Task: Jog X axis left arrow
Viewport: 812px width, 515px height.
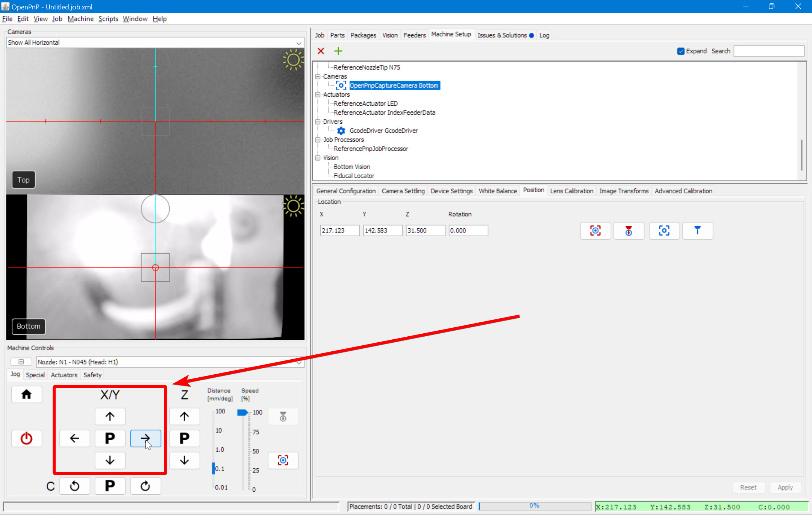Action: 74,438
